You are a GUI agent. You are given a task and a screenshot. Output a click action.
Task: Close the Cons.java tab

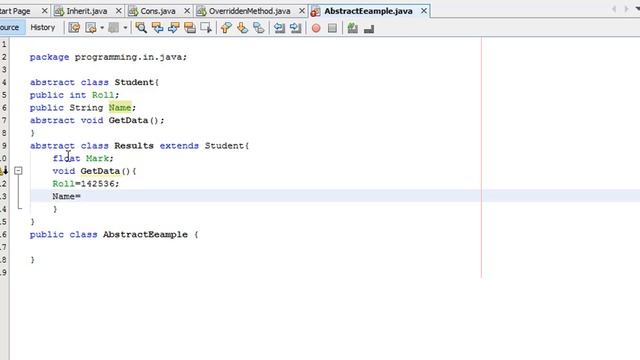pos(187,11)
